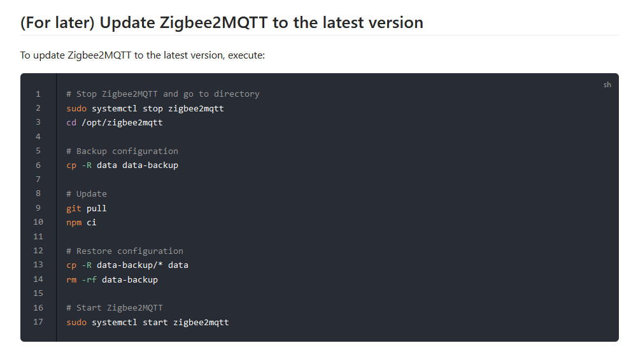
Task: Click the '# Restore configuration' comment
Action: [x=125, y=251]
